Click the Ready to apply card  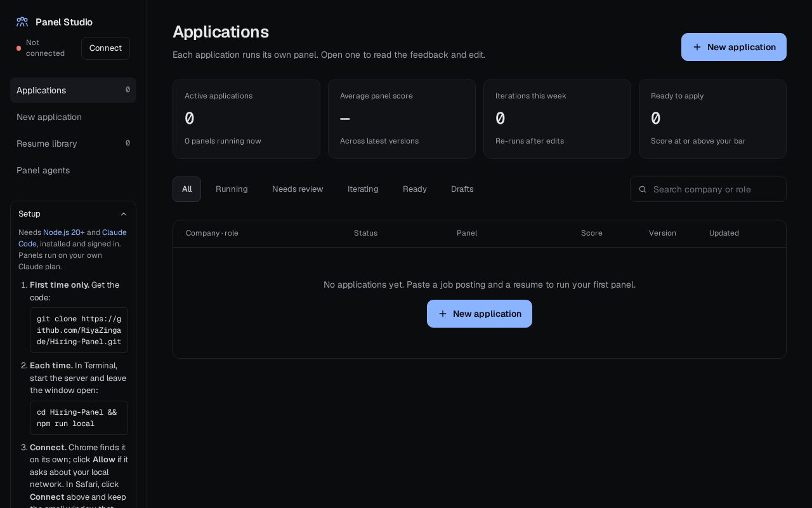(x=712, y=119)
